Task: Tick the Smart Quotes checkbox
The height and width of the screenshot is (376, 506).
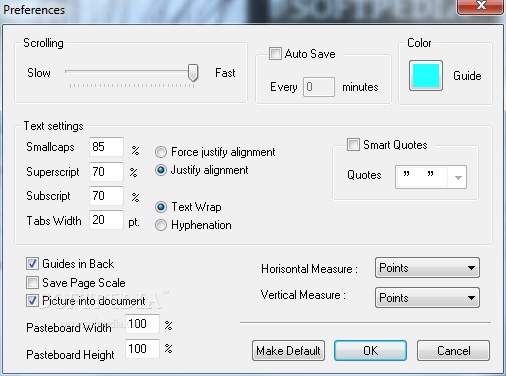Action: (353, 145)
